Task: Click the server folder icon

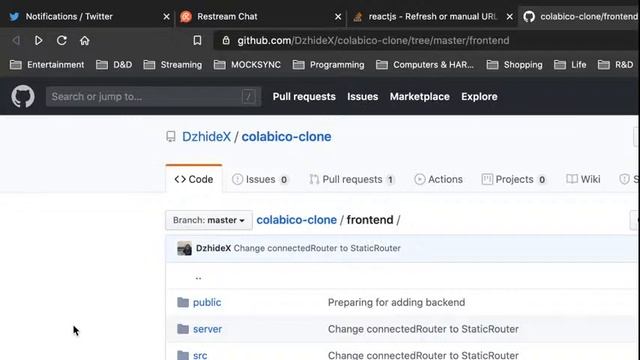Action: (183, 329)
